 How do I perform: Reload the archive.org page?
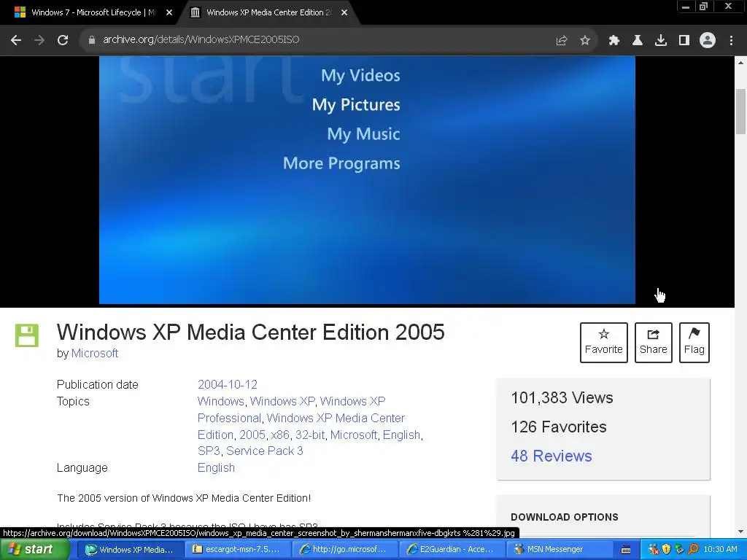pos(63,41)
